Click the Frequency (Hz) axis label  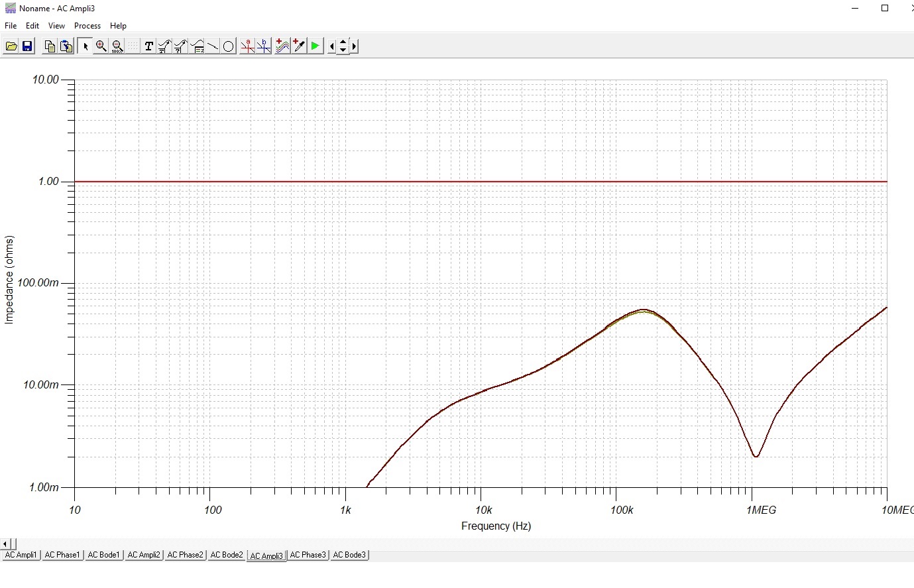click(496, 526)
